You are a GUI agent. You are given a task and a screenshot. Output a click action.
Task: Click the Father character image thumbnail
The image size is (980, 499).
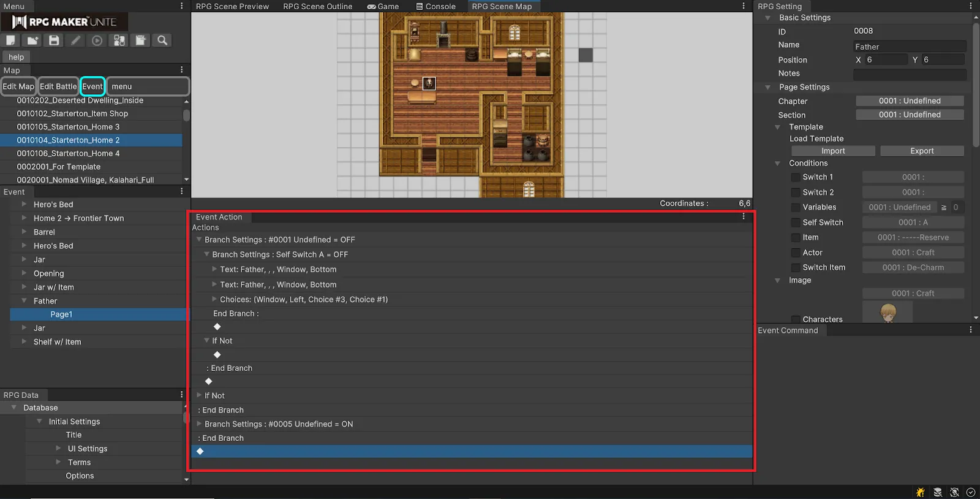pyautogui.click(x=888, y=313)
